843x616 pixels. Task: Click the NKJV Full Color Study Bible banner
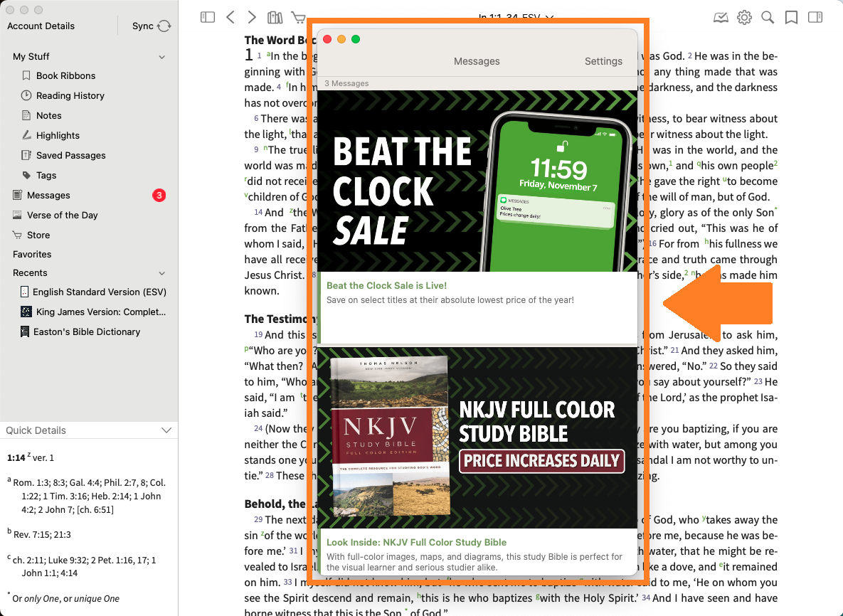[477, 437]
